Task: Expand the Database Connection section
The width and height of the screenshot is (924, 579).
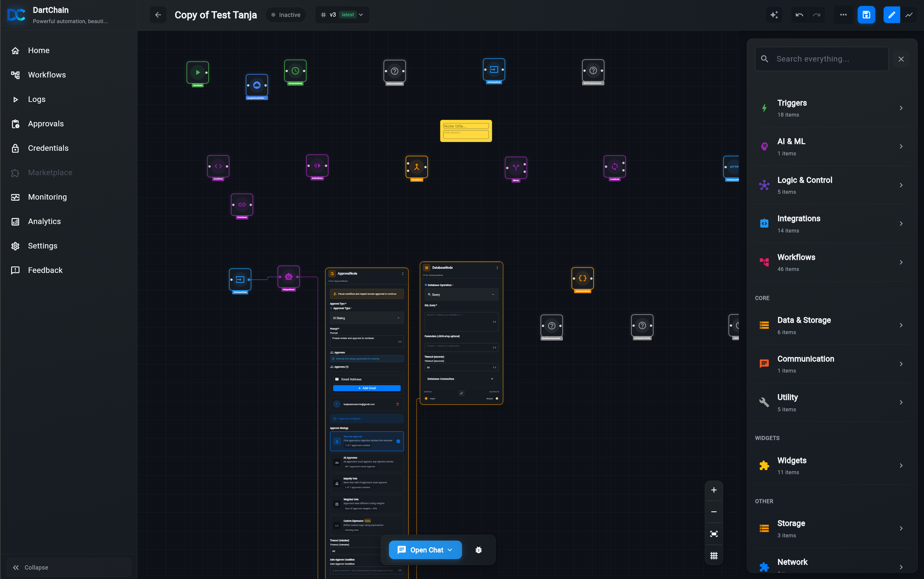Action: pyautogui.click(x=461, y=379)
